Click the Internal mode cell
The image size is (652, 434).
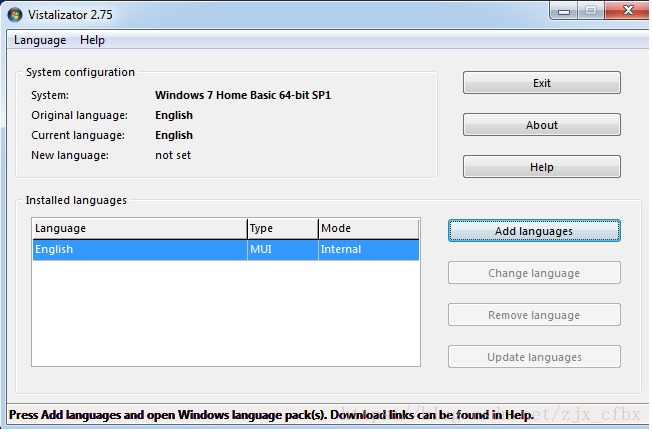pyautogui.click(x=368, y=250)
